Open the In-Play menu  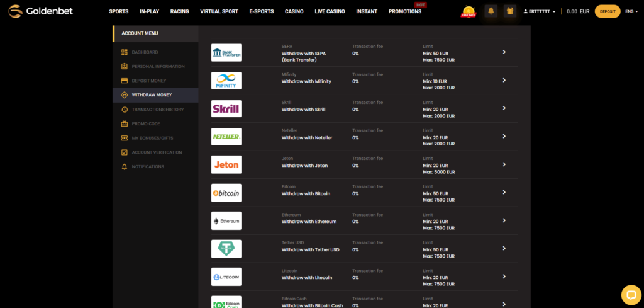click(x=150, y=11)
